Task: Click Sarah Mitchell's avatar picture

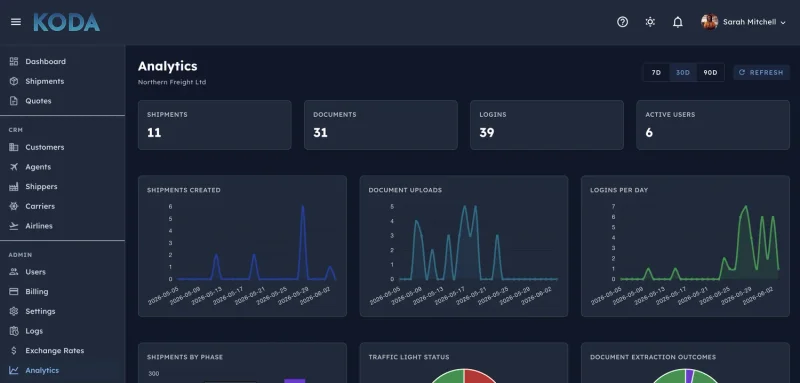Action: [x=709, y=22]
